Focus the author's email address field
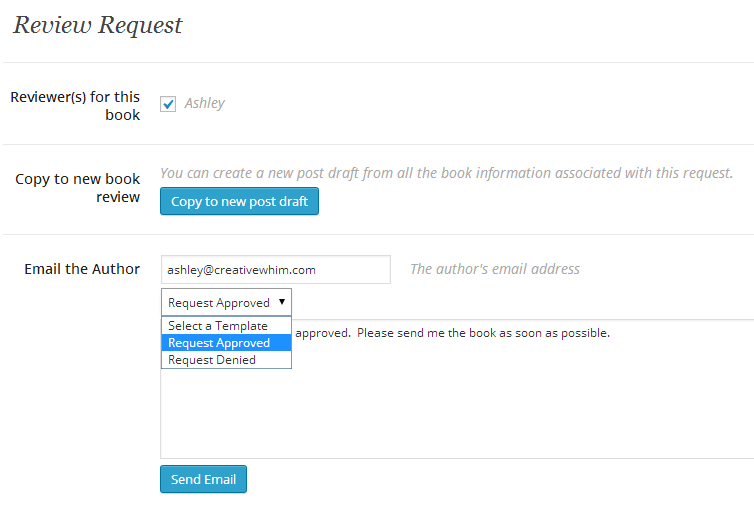754x505 pixels. tap(275, 269)
